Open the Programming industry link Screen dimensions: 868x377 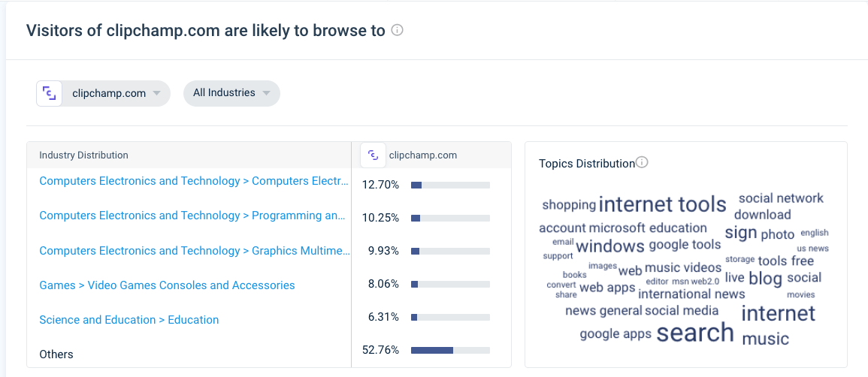click(192, 216)
